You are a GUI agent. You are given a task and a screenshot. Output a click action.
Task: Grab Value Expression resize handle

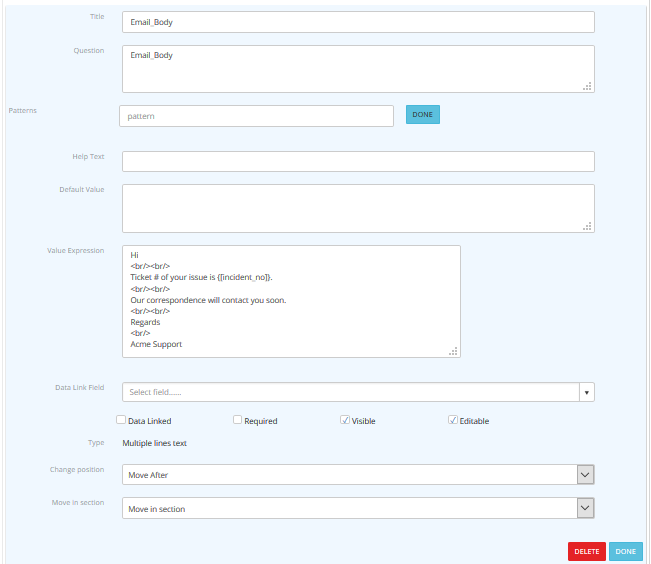(453, 351)
